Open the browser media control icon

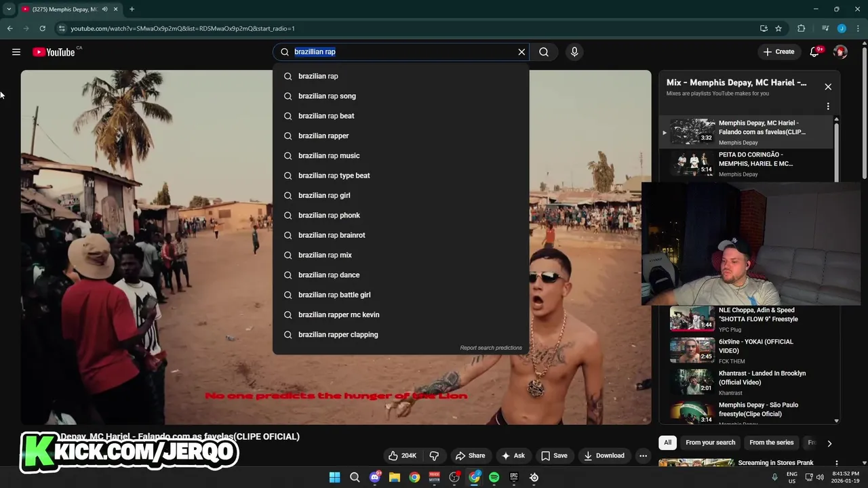[x=825, y=28]
